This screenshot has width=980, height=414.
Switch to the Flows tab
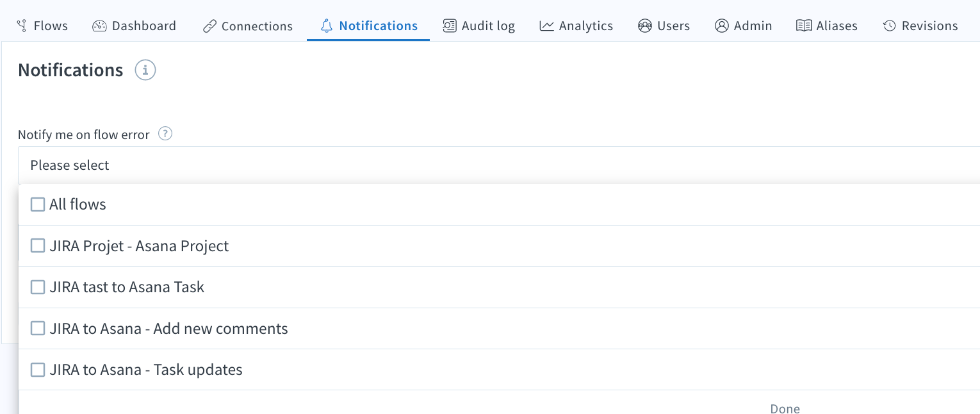[42, 26]
